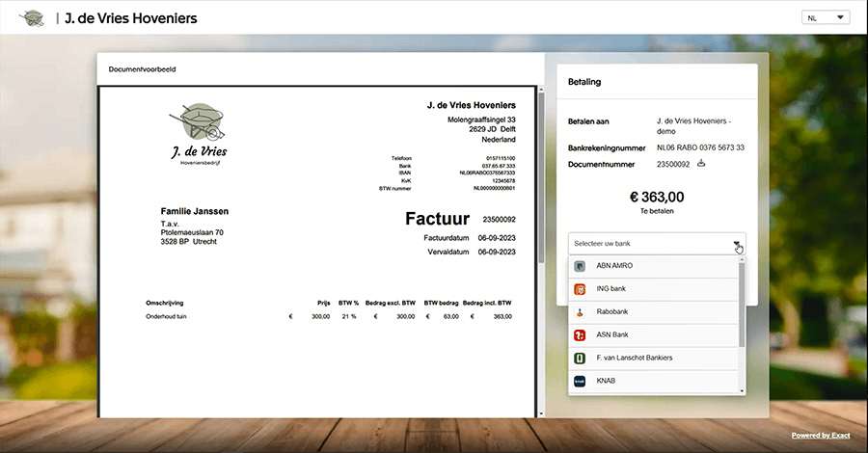The width and height of the screenshot is (868, 453).
Task: Click the Rabobank logo icon
Action: pyautogui.click(x=580, y=312)
